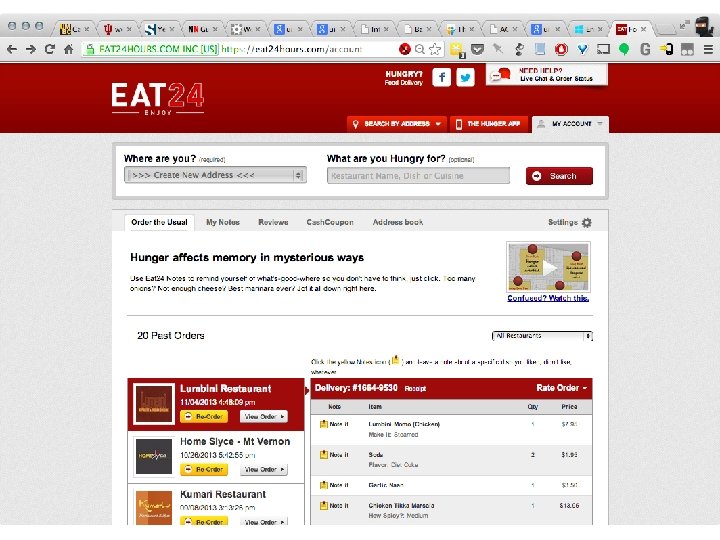Click the Home Slyce logo thumbnail
The image size is (720, 540).
click(x=154, y=456)
